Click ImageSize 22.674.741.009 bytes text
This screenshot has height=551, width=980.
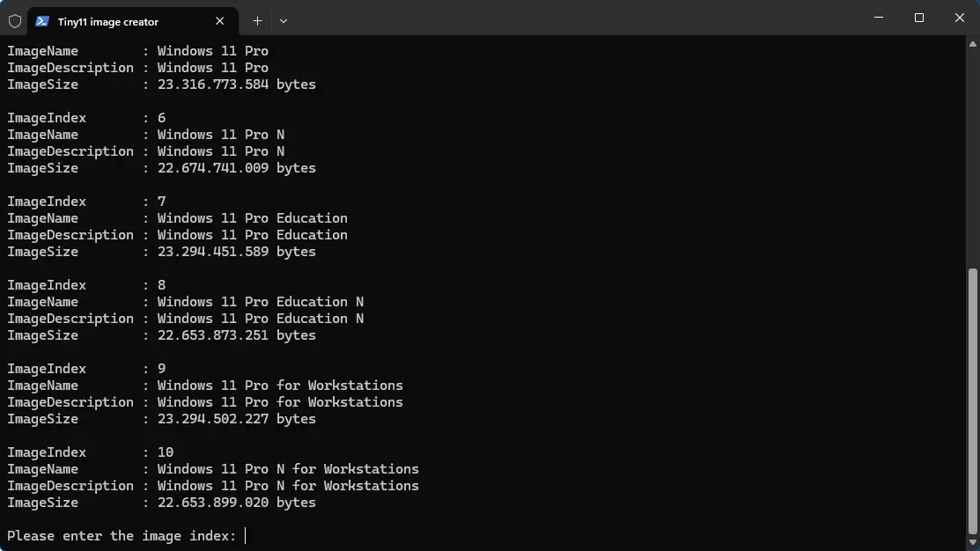[x=236, y=168]
